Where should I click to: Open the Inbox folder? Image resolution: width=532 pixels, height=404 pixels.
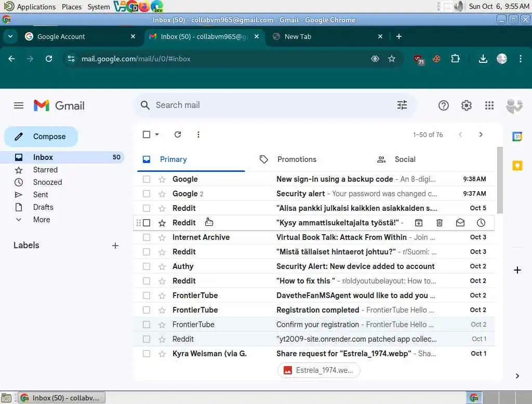[62, 157]
